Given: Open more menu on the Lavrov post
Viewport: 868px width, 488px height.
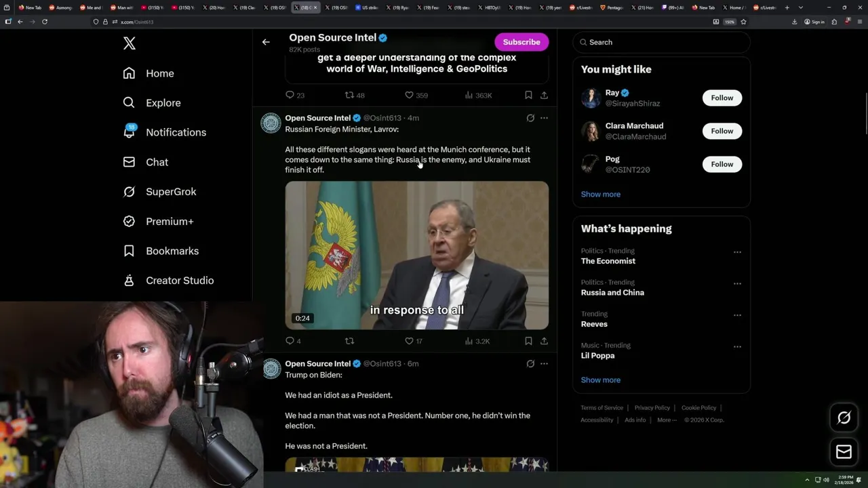Looking at the screenshot, I should [544, 118].
